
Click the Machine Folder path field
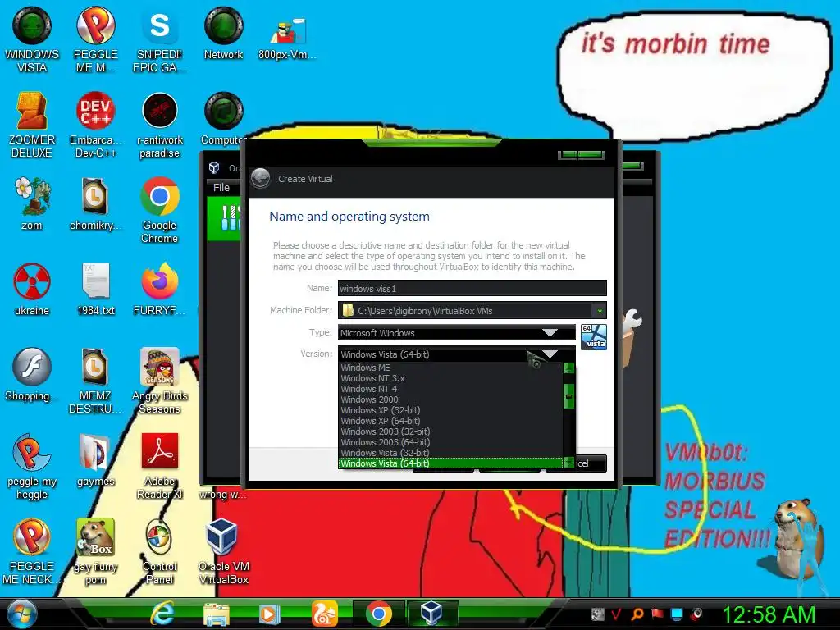point(465,310)
